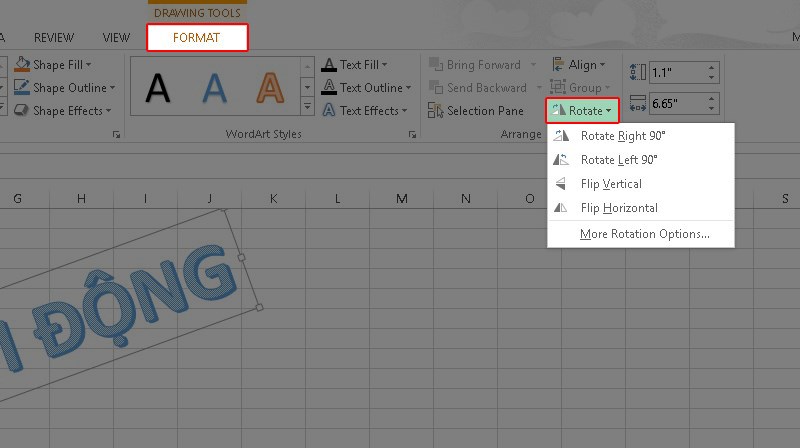The image size is (800, 448).
Task: Click the Text Outline icon
Action: [329, 88]
